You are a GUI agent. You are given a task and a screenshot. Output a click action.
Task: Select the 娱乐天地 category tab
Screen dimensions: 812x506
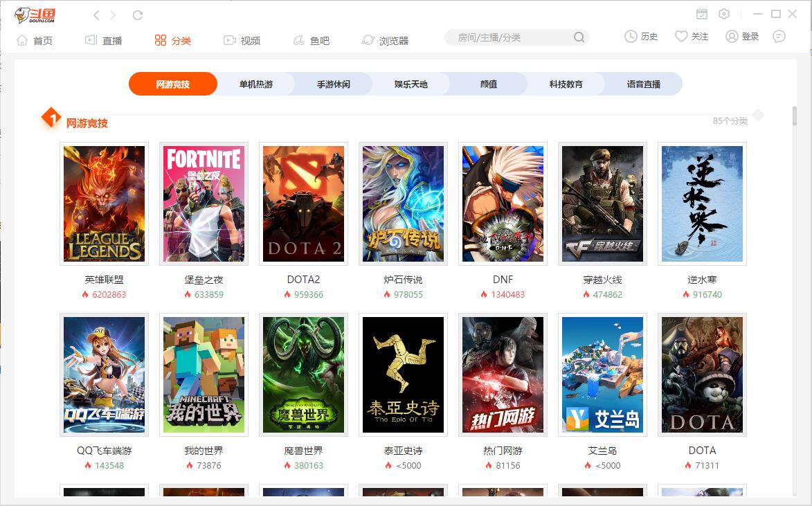[x=411, y=84]
